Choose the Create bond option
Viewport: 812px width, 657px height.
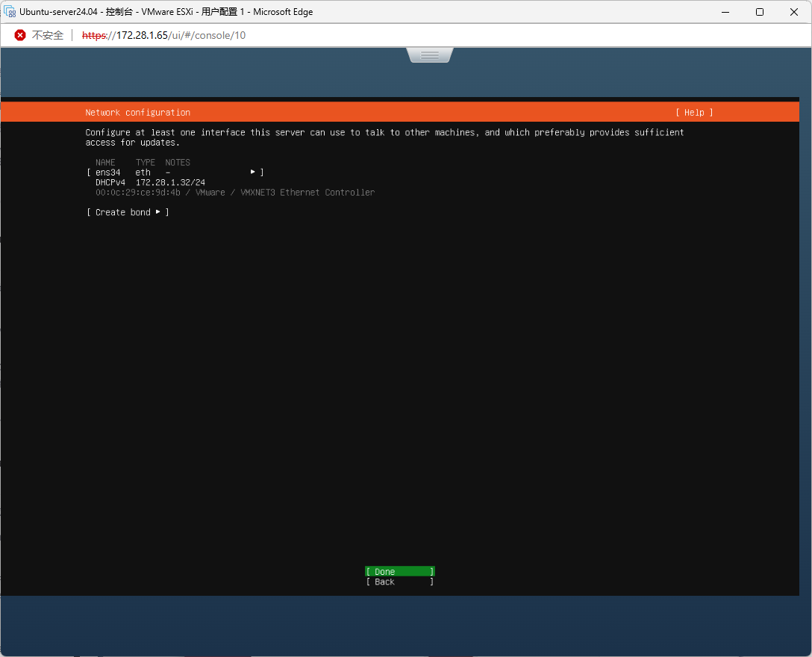coord(123,212)
